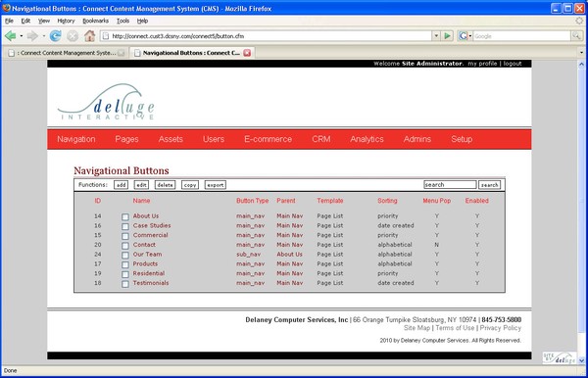Open the Setup section
The width and height of the screenshot is (588, 378).
pos(462,139)
